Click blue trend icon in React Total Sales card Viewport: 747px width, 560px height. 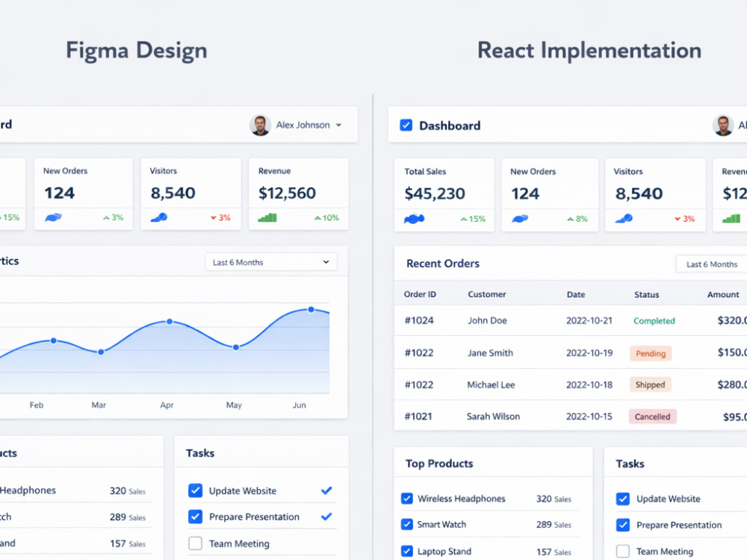click(x=414, y=219)
